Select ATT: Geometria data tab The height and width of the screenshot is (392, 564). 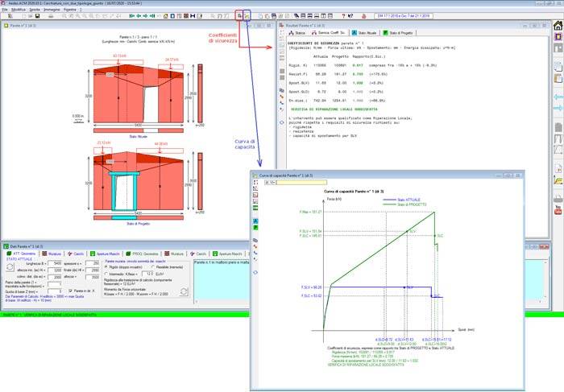tap(21, 254)
